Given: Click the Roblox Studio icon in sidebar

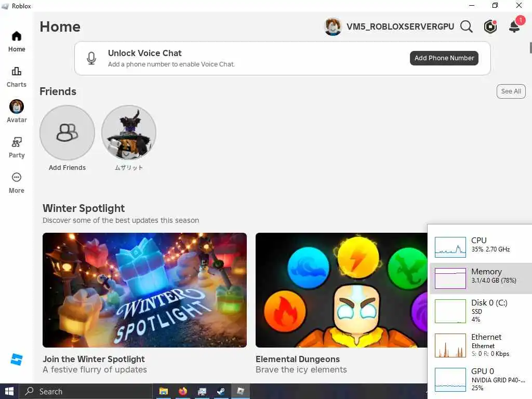Looking at the screenshot, I should click(16, 360).
